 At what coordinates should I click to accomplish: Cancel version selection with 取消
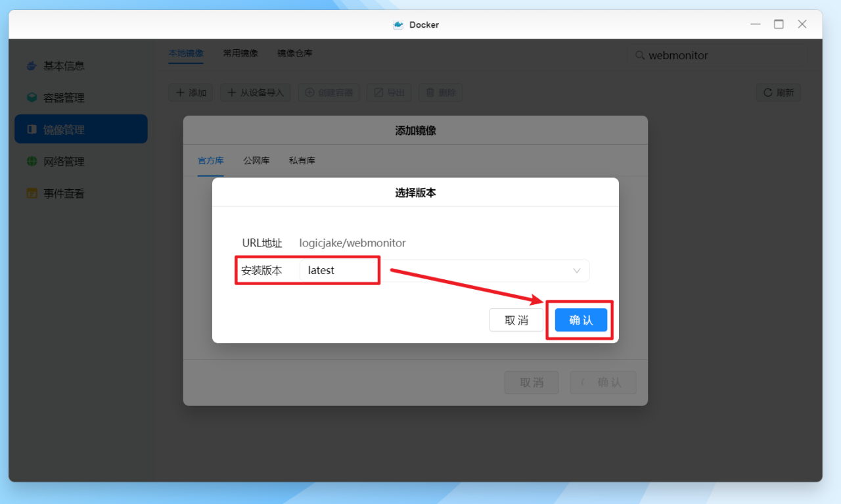coord(516,320)
